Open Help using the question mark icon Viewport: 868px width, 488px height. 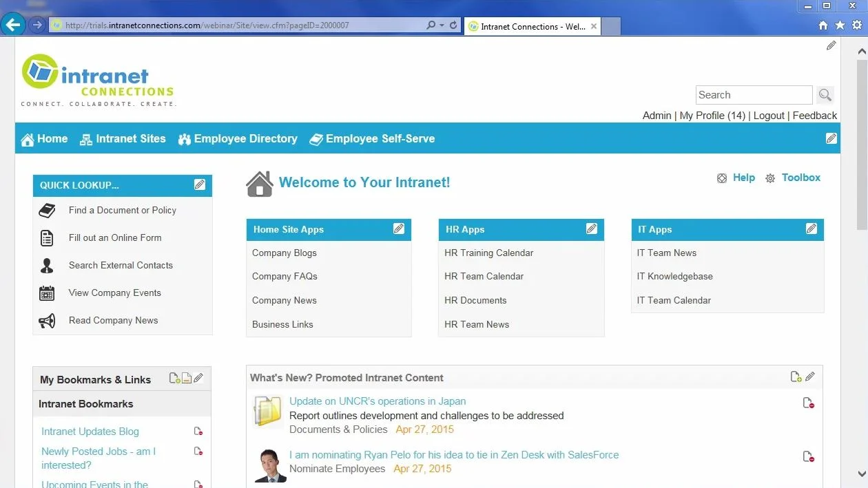tap(721, 178)
